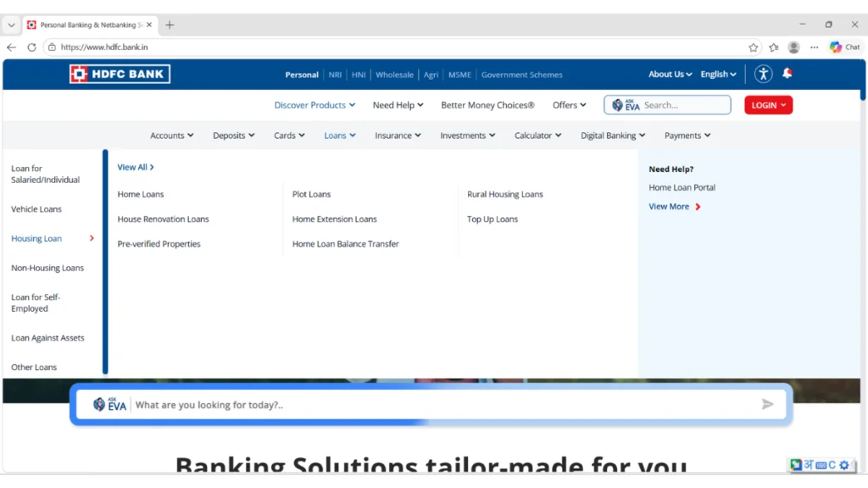Select Vehicle Loans category
Image resolution: width=868 pixels, height=488 pixels.
tap(36, 209)
